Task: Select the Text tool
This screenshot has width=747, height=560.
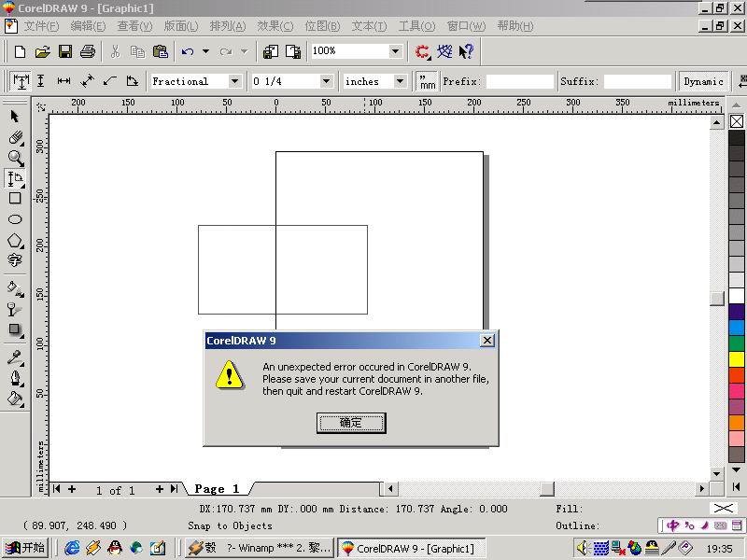Action: tap(15, 260)
